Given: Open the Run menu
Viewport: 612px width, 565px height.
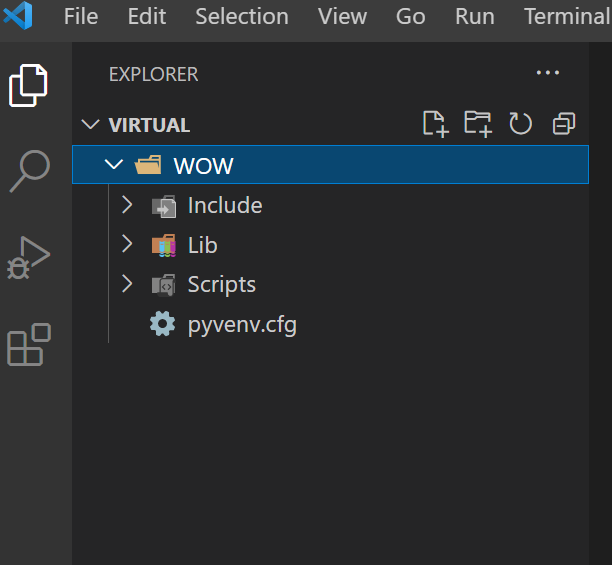Looking at the screenshot, I should tap(475, 16).
